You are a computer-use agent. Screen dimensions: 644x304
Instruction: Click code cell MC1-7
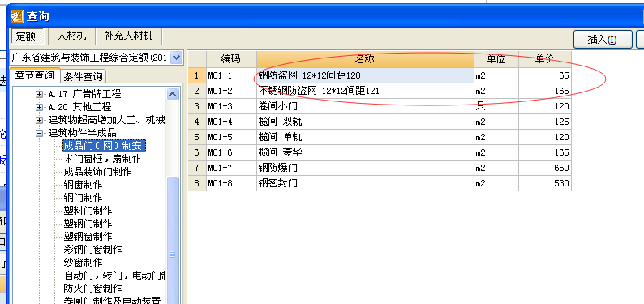(x=231, y=168)
